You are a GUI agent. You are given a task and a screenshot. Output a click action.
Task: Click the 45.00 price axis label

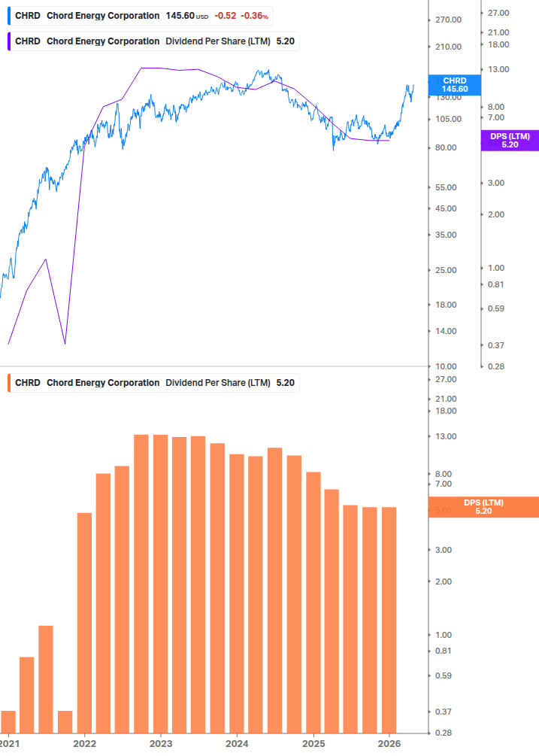pyautogui.click(x=446, y=209)
